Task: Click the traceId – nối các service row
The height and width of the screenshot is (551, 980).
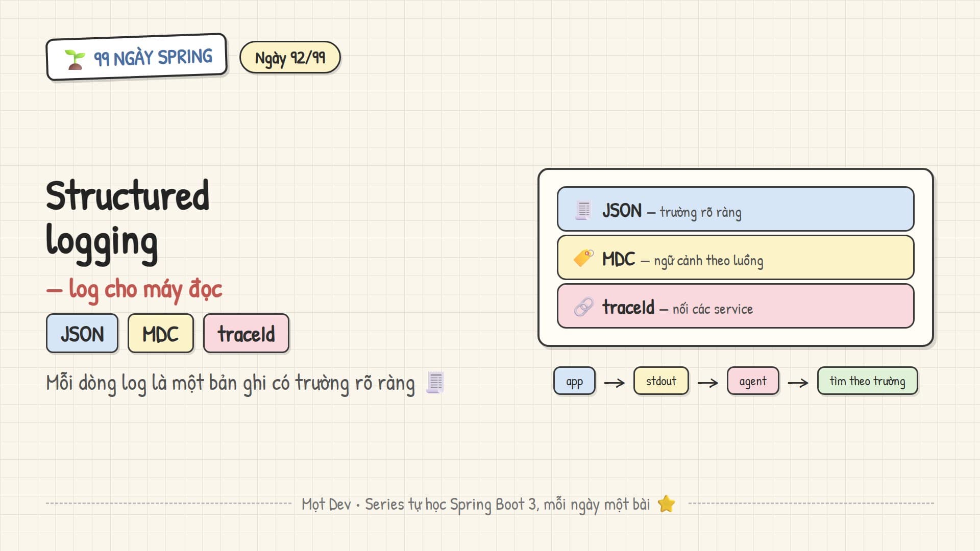Action: [x=736, y=306]
